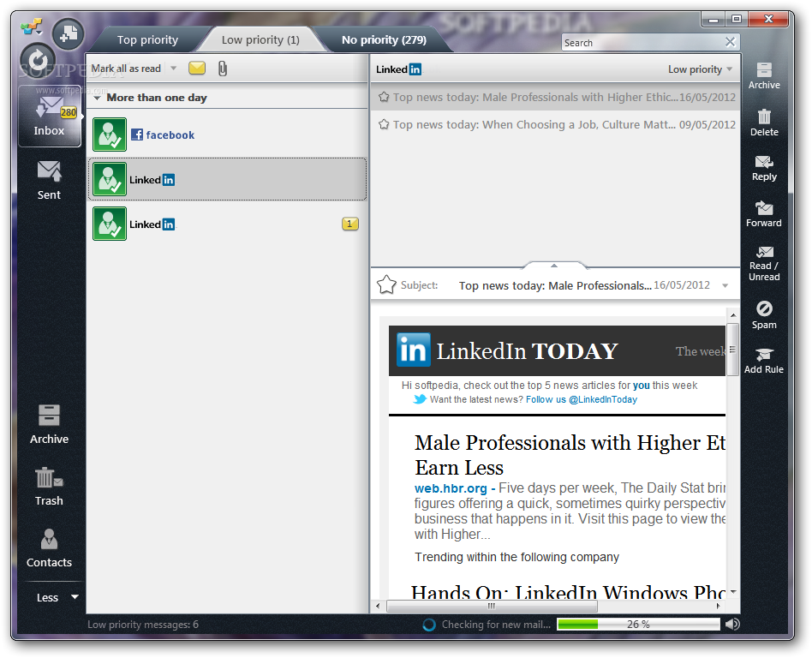Toggle star beside the Subject field

(386, 284)
